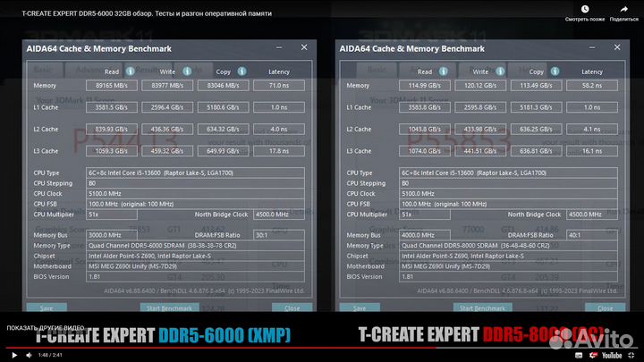Click the Read info icon in left AIDA64 window
The width and height of the screenshot is (644, 362).
click(131, 72)
